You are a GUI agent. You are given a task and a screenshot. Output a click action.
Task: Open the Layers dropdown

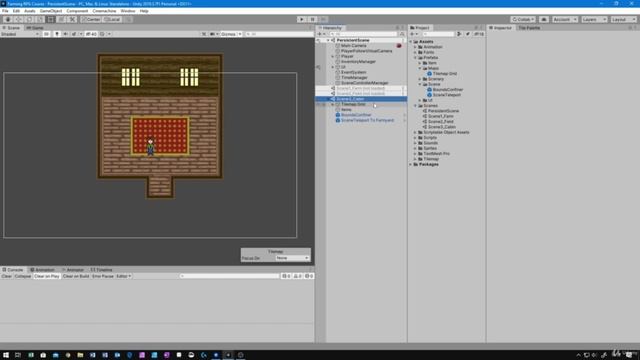click(x=594, y=19)
